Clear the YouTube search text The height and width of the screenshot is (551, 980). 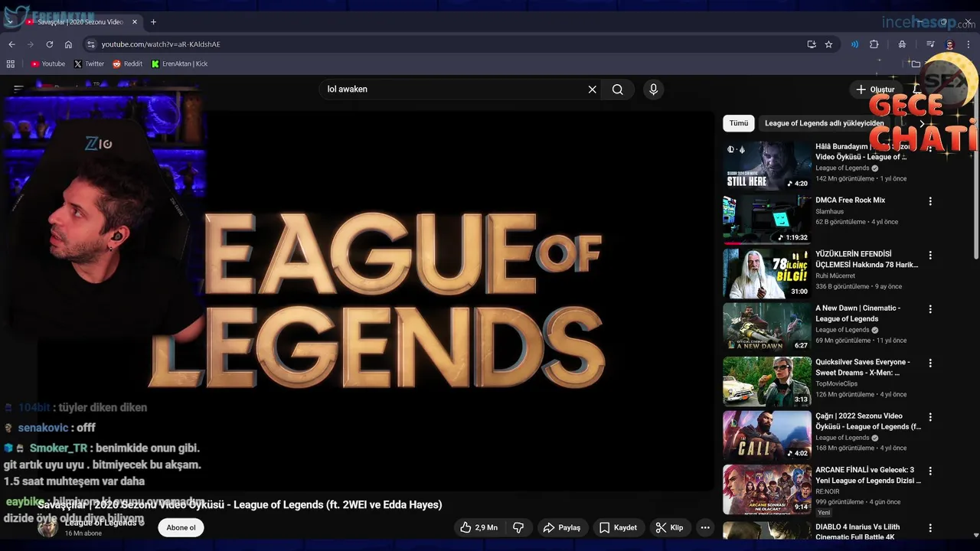coord(592,90)
